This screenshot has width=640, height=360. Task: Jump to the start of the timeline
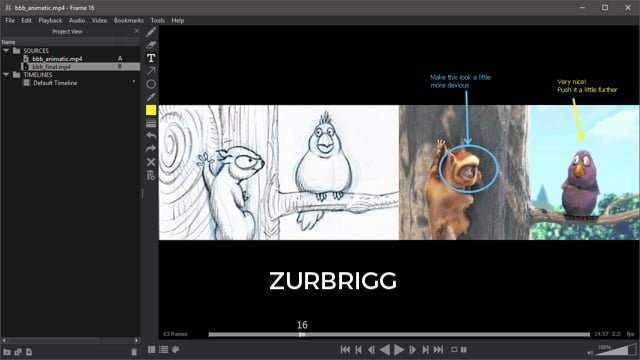click(345, 350)
